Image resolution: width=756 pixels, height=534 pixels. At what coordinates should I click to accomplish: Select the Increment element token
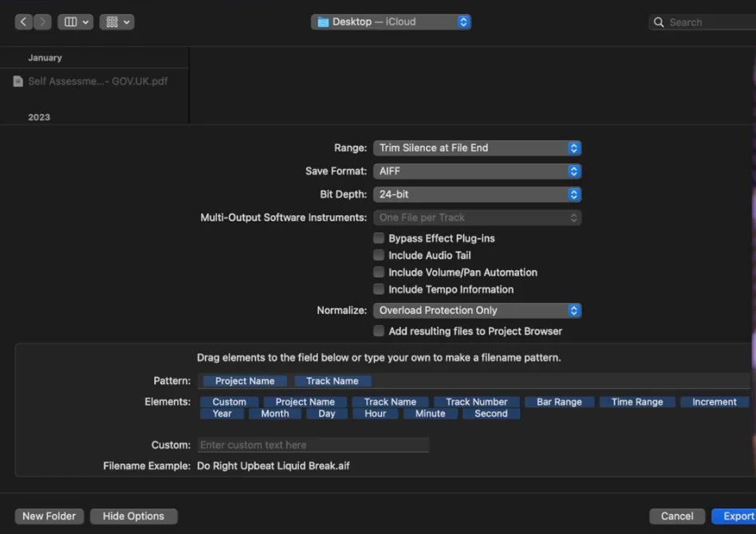714,402
